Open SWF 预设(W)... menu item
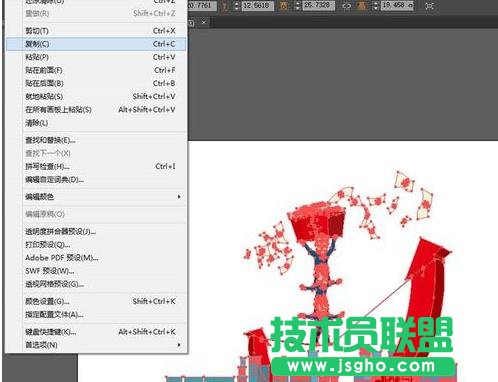This screenshot has width=498, height=382. 96,271
